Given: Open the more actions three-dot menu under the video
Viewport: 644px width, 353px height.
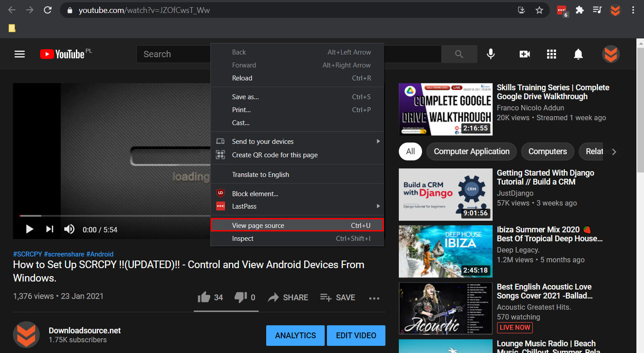Looking at the screenshot, I should [x=374, y=298].
